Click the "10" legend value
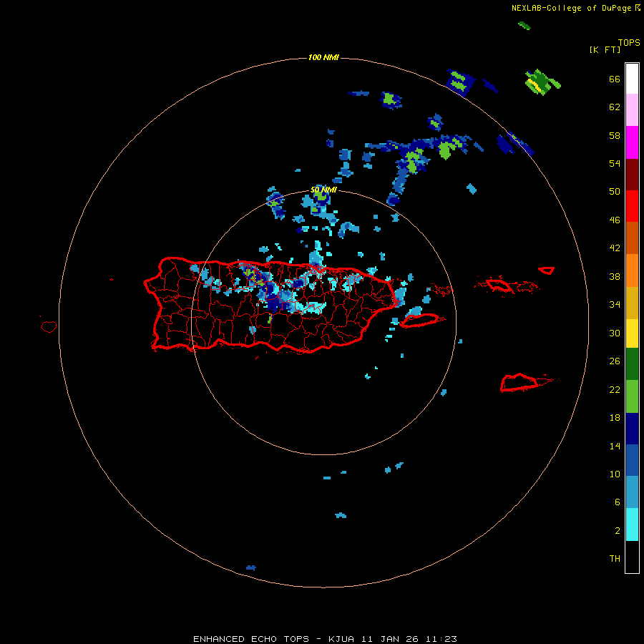 click(x=615, y=474)
